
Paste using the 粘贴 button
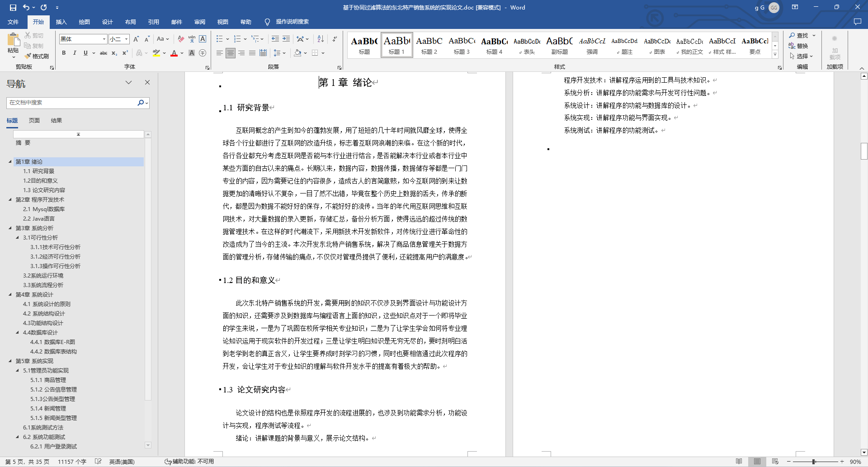click(x=13, y=45)
